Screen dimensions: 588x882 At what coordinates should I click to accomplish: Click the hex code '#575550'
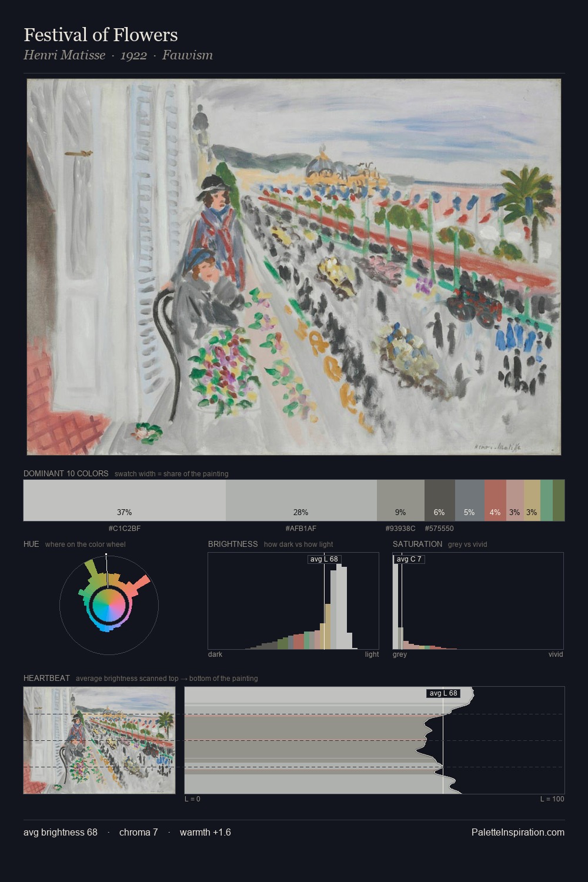[439, 528]
